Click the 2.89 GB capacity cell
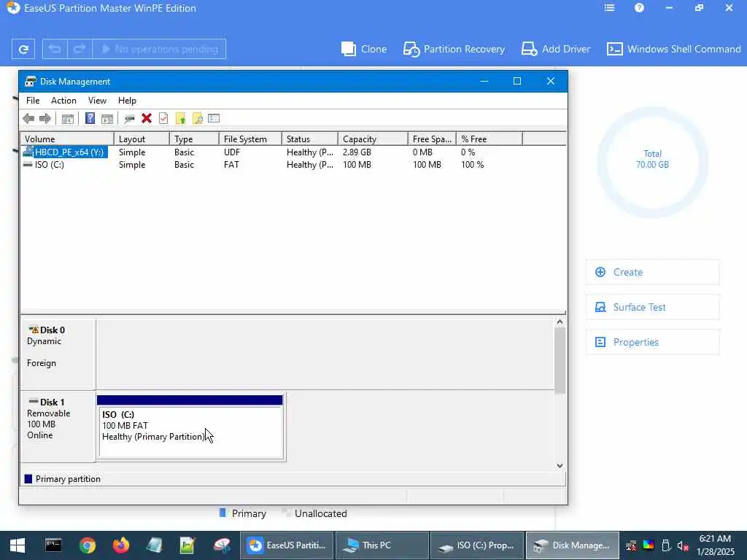This screenshot has height=560, width=747. 357,152
